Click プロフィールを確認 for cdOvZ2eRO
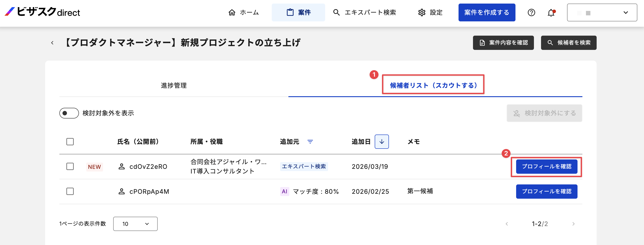 click(x=547, y=166)
